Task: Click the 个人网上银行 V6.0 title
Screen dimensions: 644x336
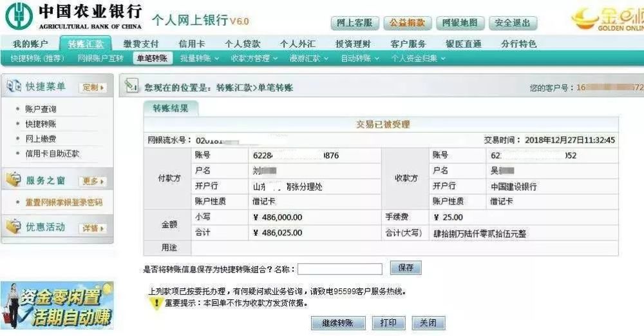Action: tap(200, 20)
